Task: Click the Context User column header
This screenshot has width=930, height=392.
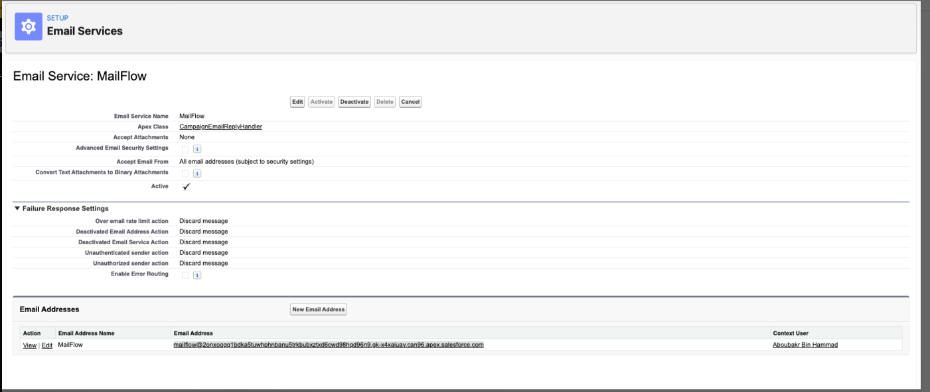Action: pos(790,333)
